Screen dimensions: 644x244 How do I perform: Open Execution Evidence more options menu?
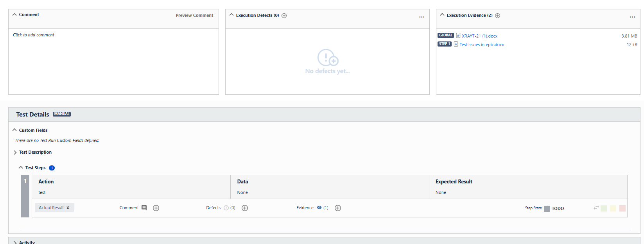click(632, 17)
